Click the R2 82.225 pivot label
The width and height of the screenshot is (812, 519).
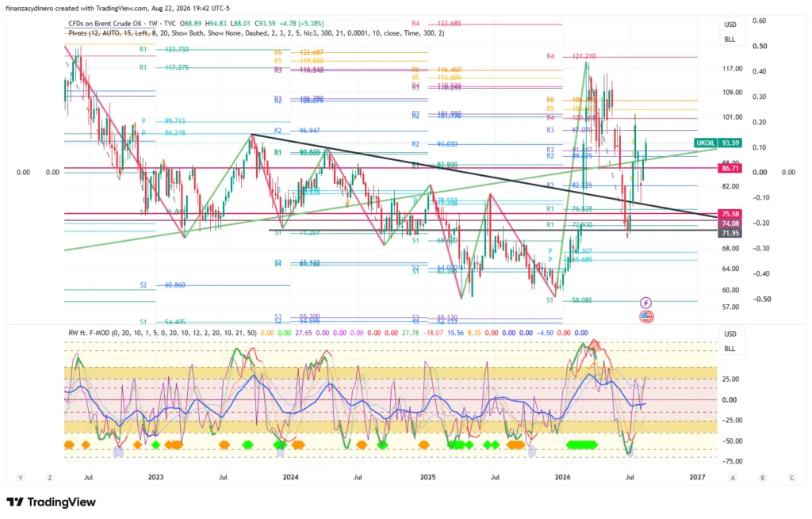(x=569, y=185)
